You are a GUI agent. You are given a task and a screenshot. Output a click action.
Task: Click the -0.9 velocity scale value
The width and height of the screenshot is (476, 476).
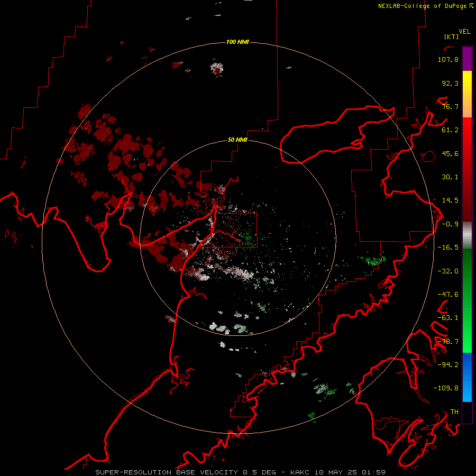click(x=450, y=224)
